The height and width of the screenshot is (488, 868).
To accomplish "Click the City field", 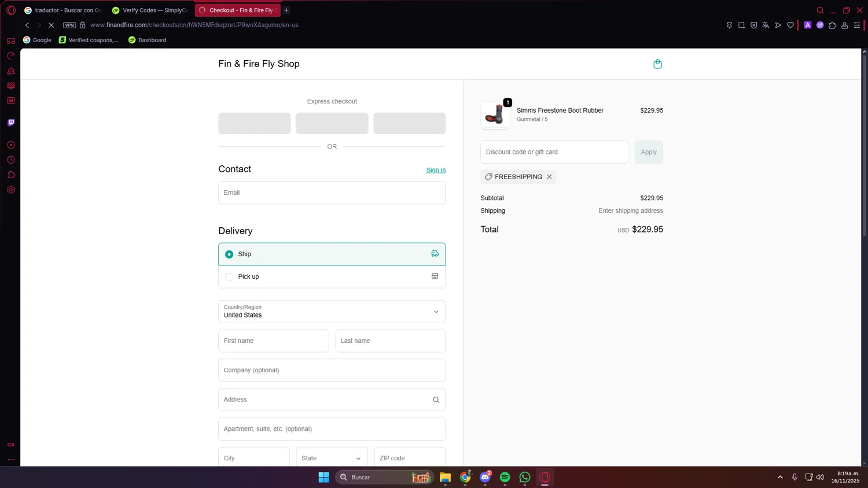I will pos(253,458).
